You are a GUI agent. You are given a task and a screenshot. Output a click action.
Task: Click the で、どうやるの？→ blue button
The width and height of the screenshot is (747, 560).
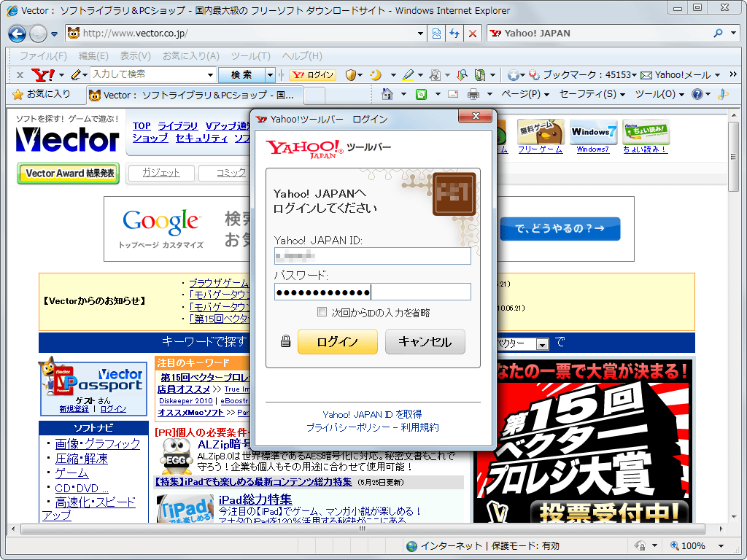560,228
